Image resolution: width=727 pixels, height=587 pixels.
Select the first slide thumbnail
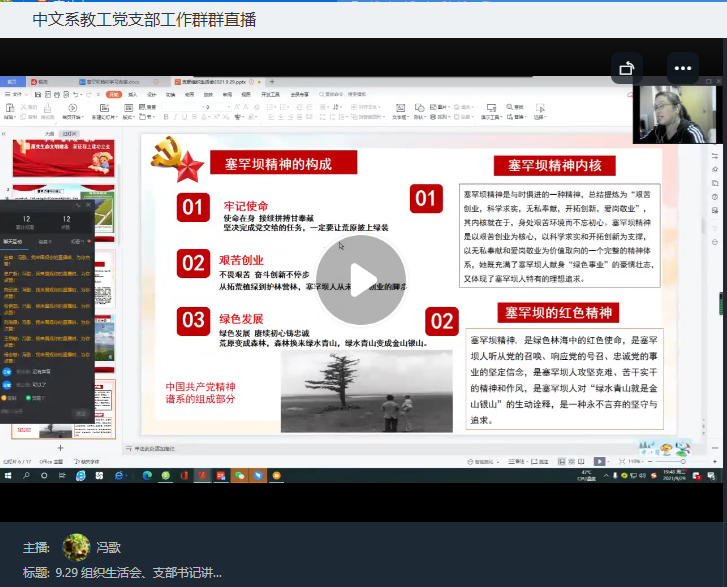tap(63, 157)
